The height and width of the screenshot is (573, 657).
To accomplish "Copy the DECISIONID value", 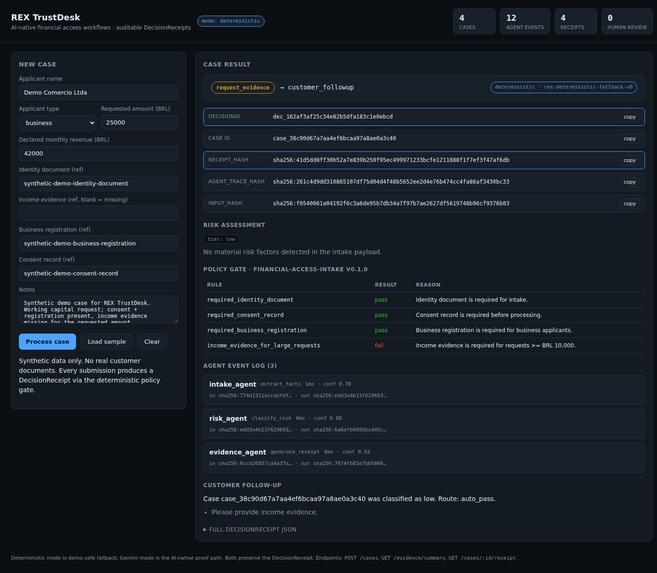I will (x=629, y=117).
